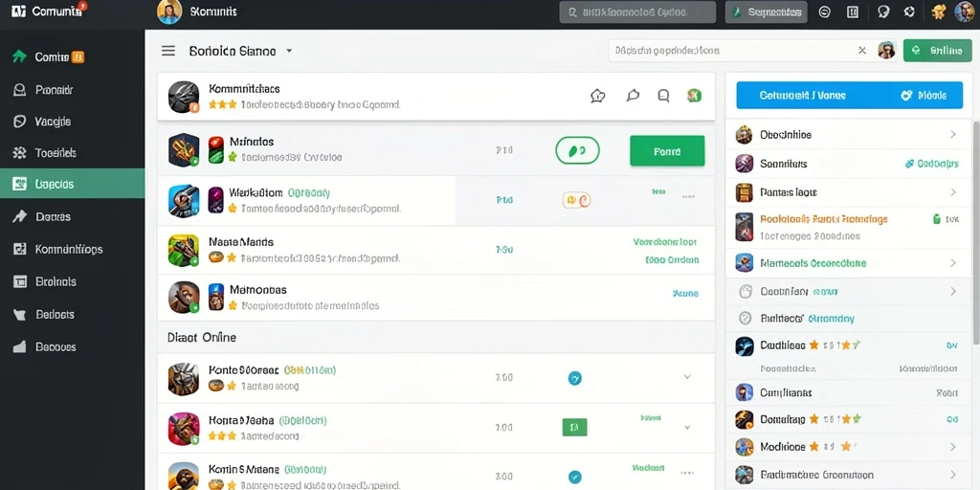This screenshot has height=490, width=980.
Task: Click the Sopnantkes button in top bar
Action: [x=767, y=11]
